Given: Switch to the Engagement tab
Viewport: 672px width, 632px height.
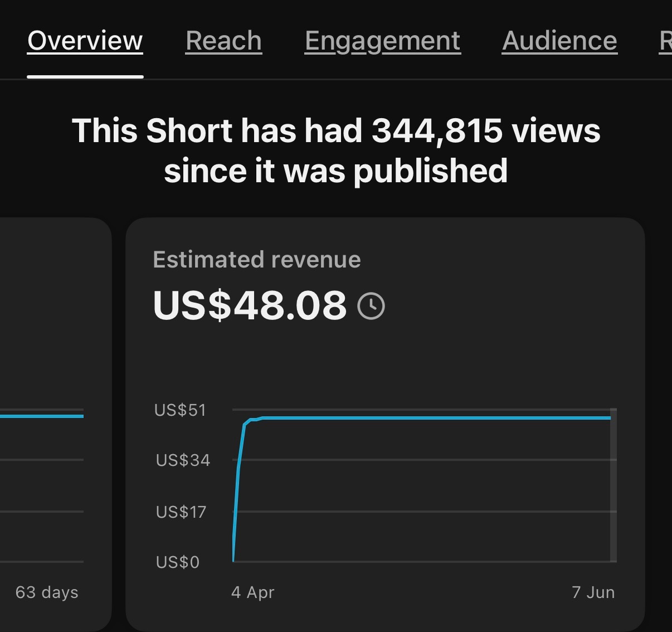Looking at the screenshot, I should (x=383, y=41).
